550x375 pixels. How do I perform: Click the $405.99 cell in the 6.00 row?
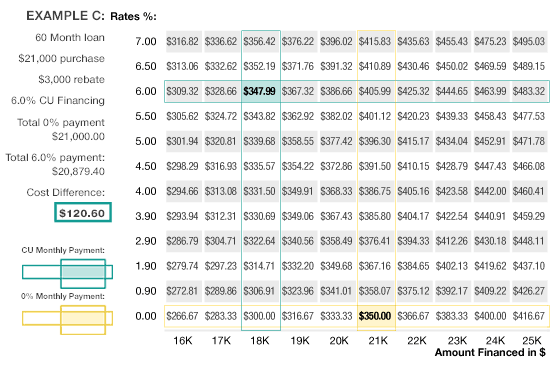point(375,92)
